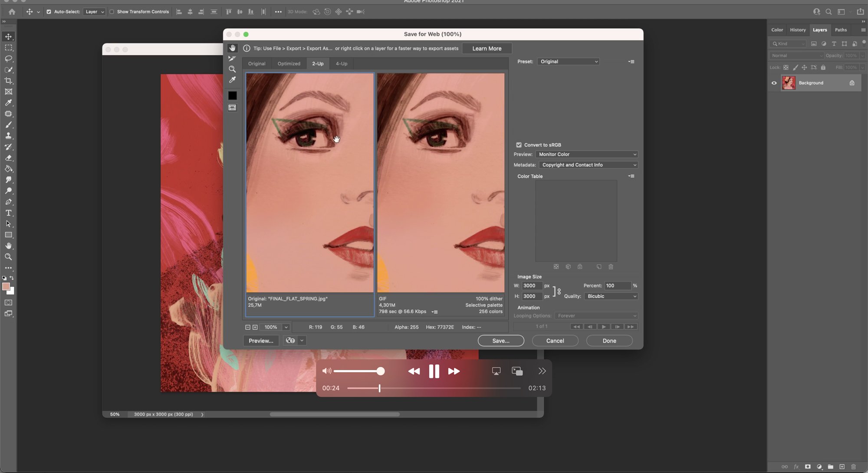This screenshot has width=868, height=473.
Task: Select the Rectangular Marquee tool
Action: (x=8, y=48)
